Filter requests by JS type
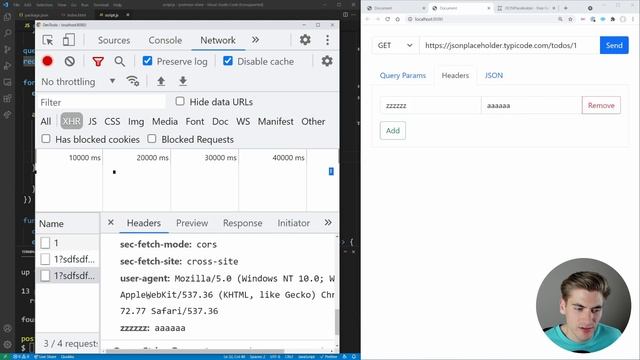The height and width of the screenshot is (360, 640). click(x=93, y=121)
